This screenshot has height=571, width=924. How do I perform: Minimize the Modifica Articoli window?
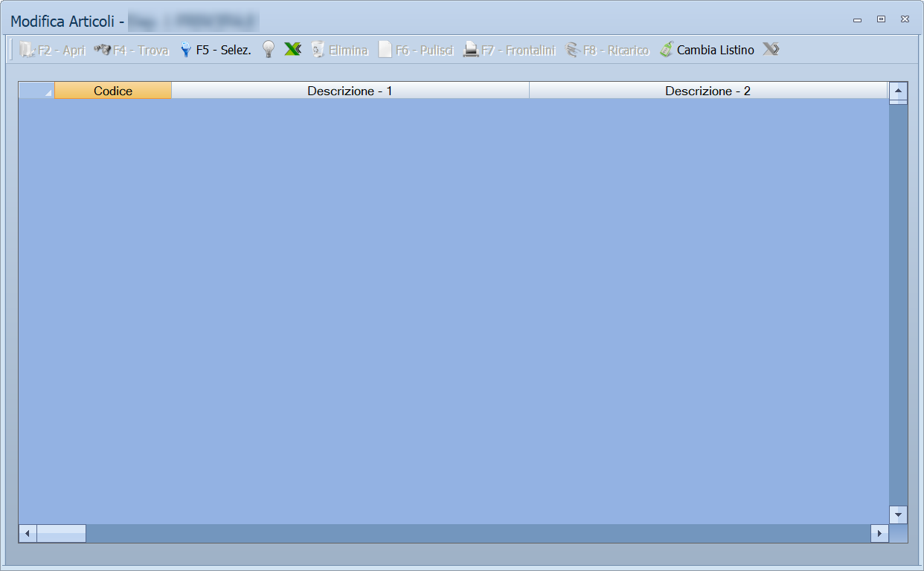(857, 19)
